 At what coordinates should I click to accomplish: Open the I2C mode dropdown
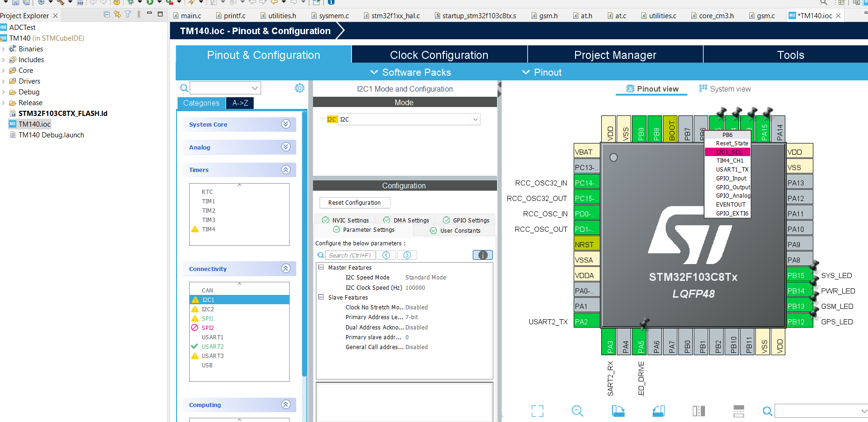point(475,119)
